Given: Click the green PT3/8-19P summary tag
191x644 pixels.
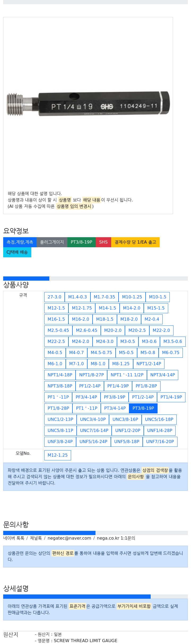Looking at the screenshot, I should coord(81,242).
